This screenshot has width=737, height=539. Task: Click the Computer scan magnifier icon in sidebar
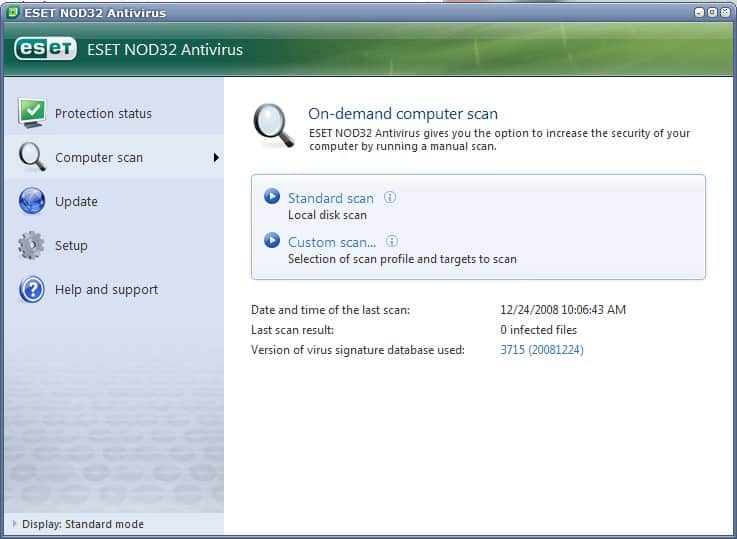32,157
